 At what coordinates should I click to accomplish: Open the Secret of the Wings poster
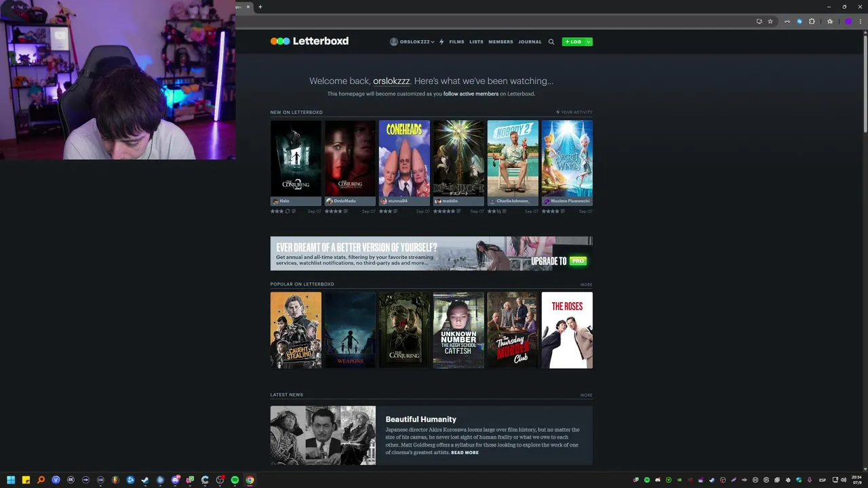click(567, 159)
